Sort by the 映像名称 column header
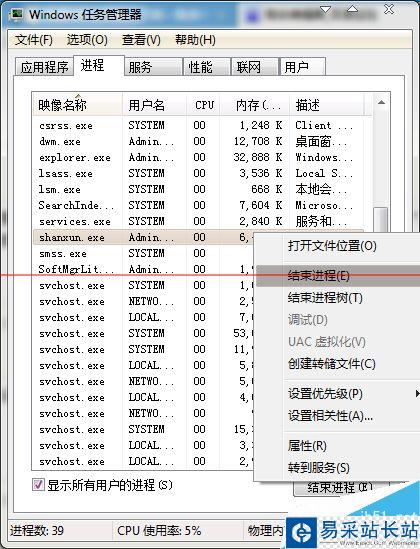Viewport: 420px width, 549px height. pyautogui.click(x=77, y=105)
